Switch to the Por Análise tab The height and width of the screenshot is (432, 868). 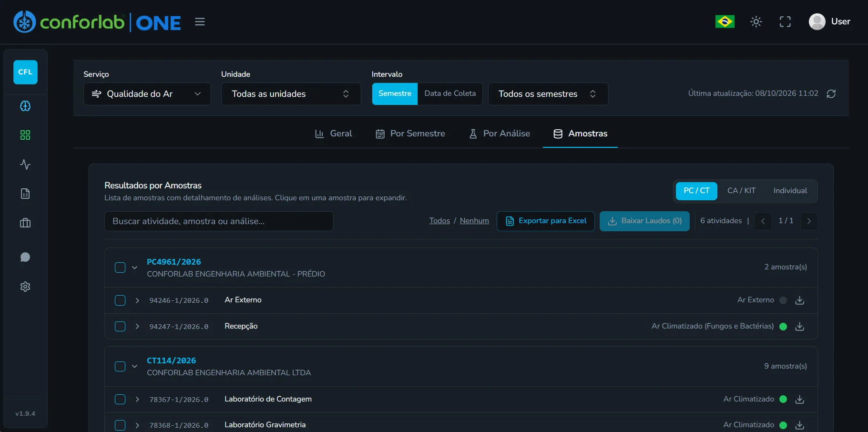pos(500,134)
